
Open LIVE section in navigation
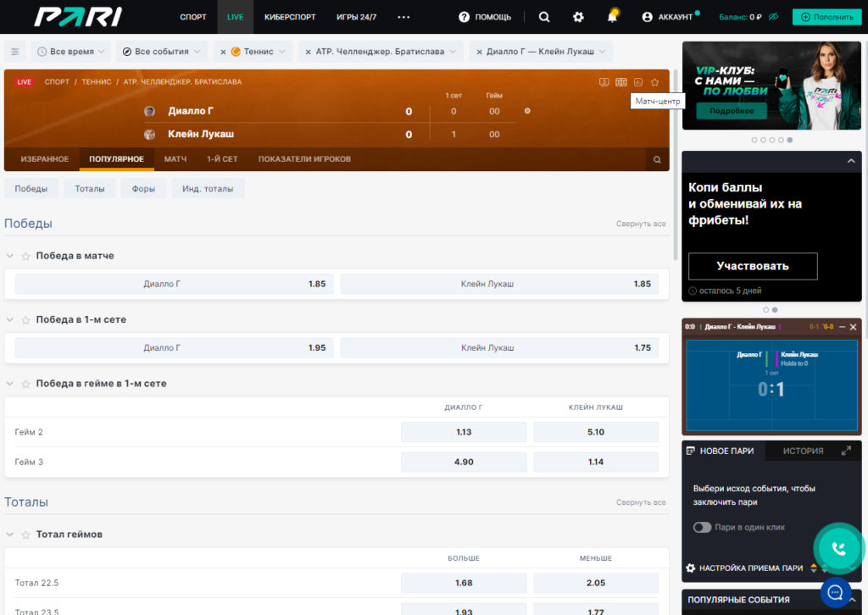[236, 17]
